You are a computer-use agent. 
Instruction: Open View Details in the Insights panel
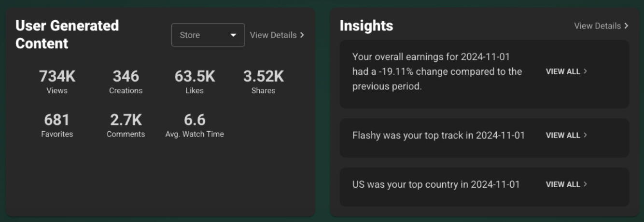tap(597, 26)
